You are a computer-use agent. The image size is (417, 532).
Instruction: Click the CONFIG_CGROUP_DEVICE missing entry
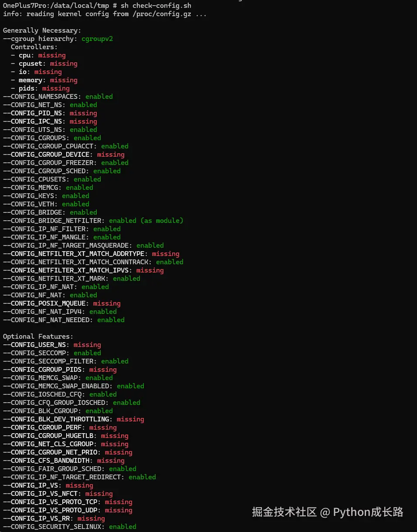64,155
